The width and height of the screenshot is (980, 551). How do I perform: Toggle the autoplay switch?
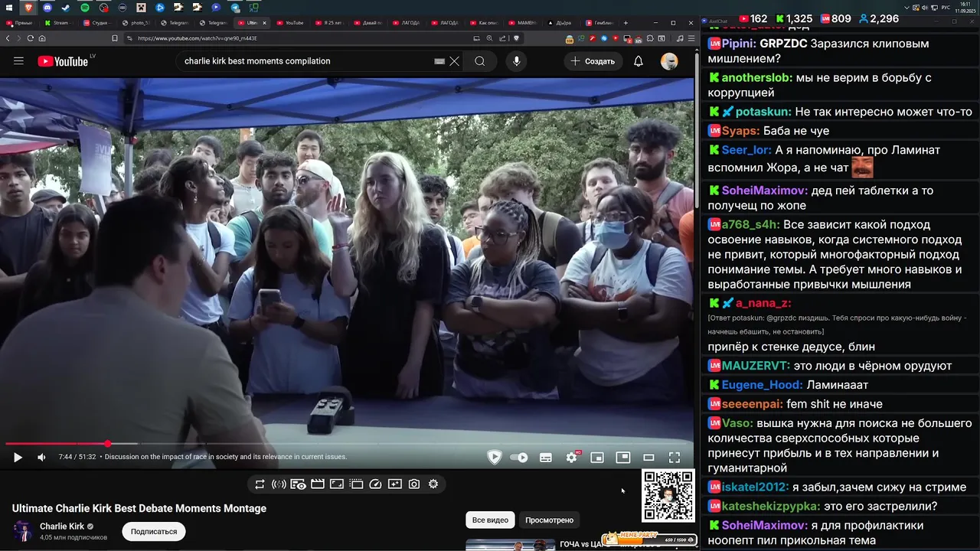coord(519,458)
